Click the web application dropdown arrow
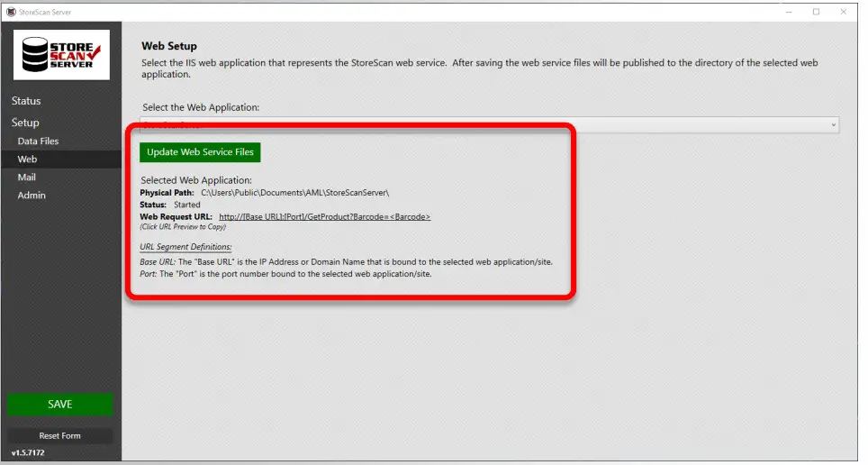This screenshot has height=465, width=868. pyautogui.click(x=833, y=125)
